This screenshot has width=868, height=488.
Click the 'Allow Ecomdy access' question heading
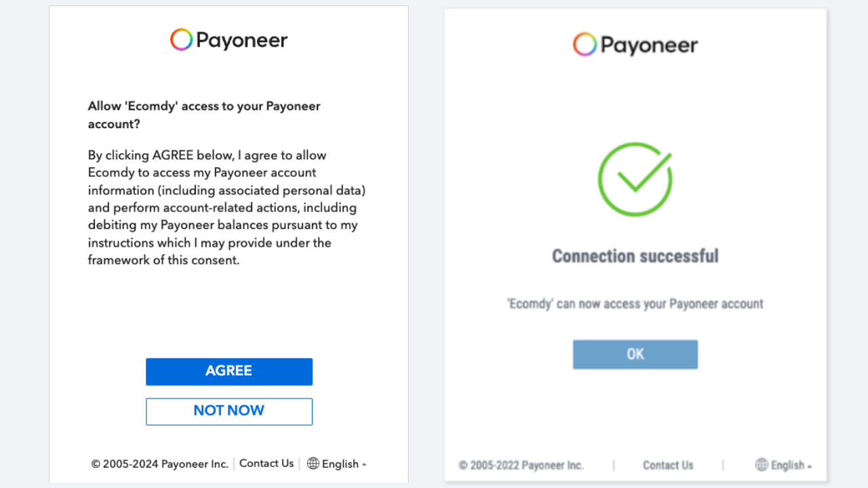click(203, 115)
